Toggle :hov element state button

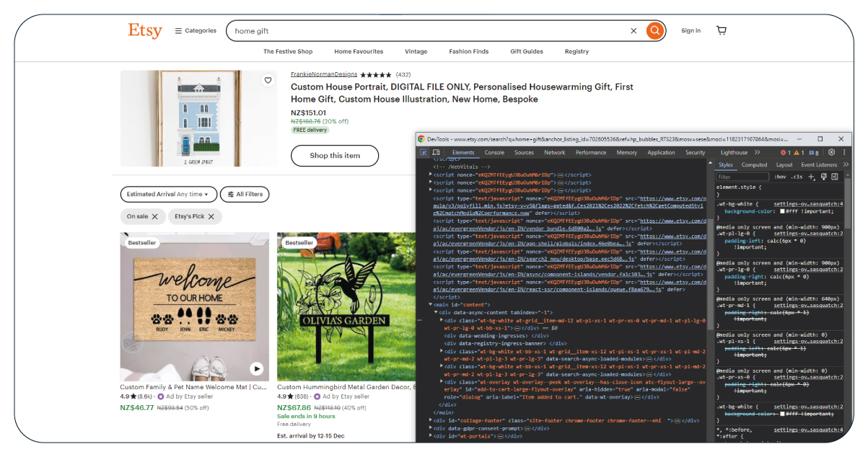click(780, 177)
